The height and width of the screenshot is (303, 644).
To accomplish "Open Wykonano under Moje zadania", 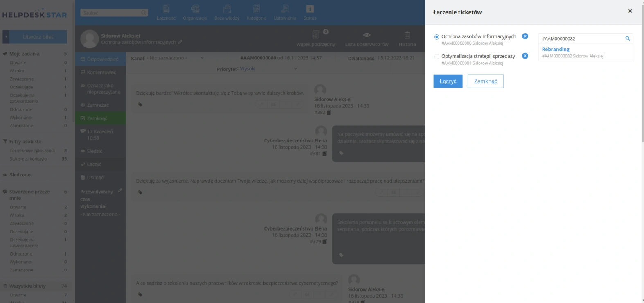I will (x=20, y=118).
